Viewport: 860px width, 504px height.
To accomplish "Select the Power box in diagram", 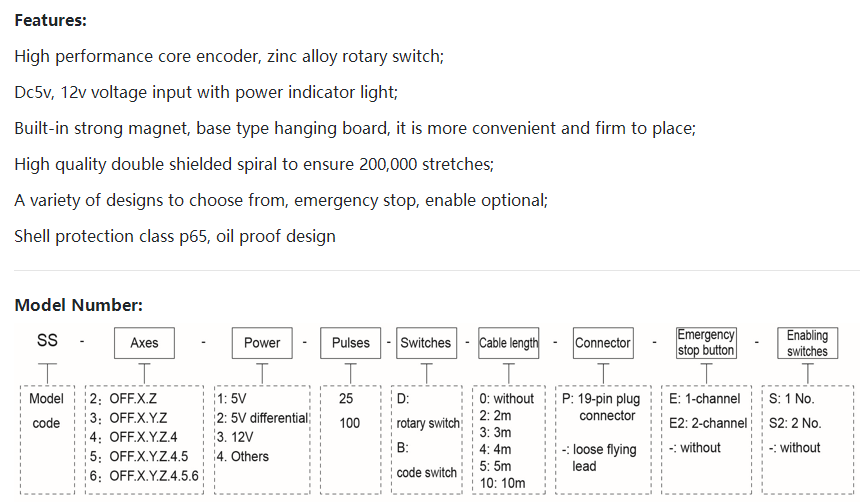I will tap(262, 343).
